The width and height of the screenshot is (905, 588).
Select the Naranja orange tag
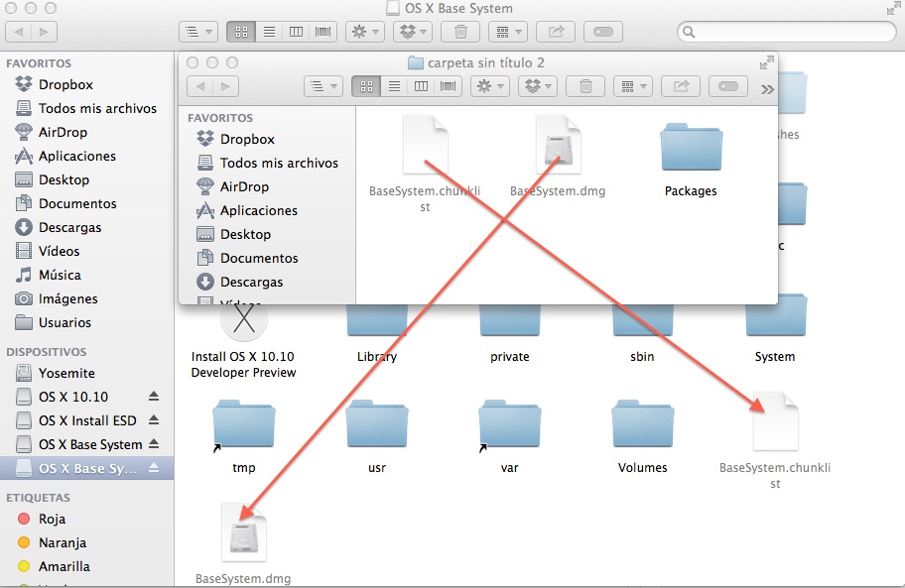(52, 542)
